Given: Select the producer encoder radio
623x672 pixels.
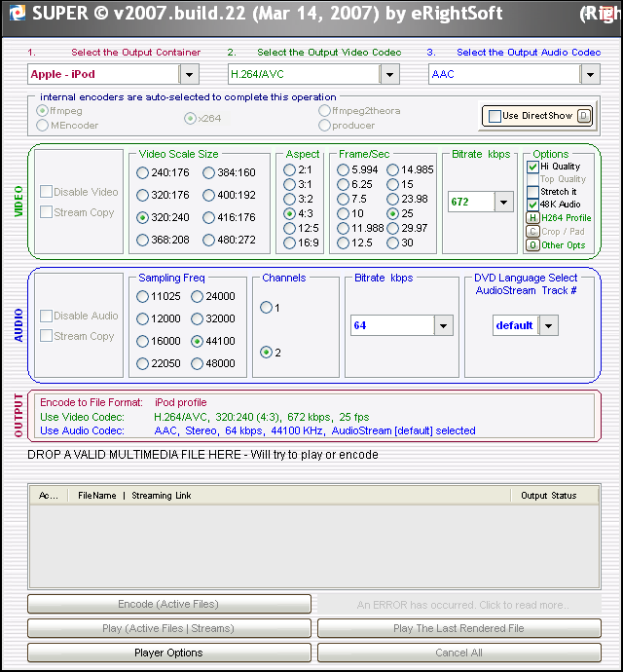Looking at the screenshot, I should coord(324,126).
